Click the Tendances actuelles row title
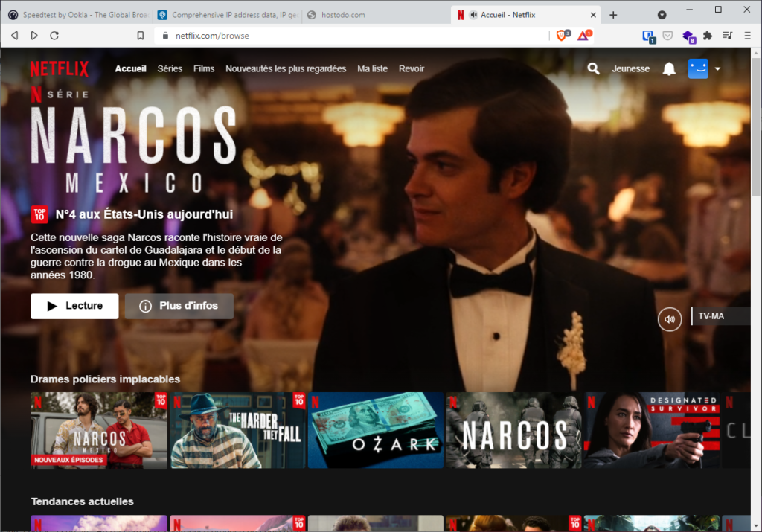Viewport: 762px width, 532px height. (82, 502)
